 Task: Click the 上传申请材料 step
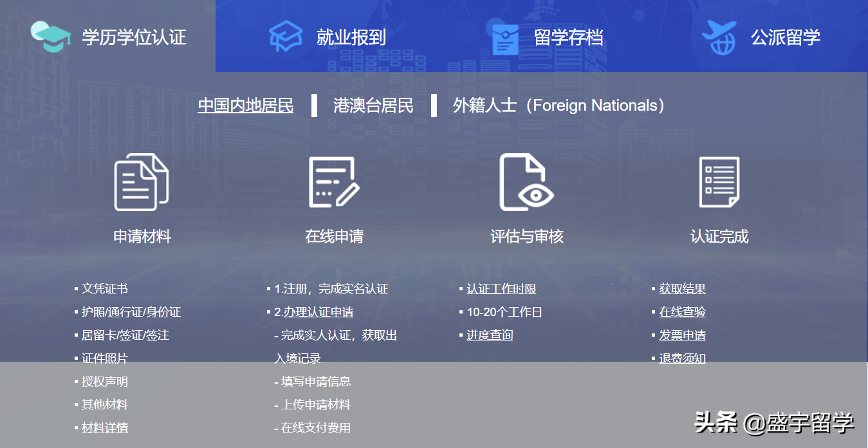313,405
